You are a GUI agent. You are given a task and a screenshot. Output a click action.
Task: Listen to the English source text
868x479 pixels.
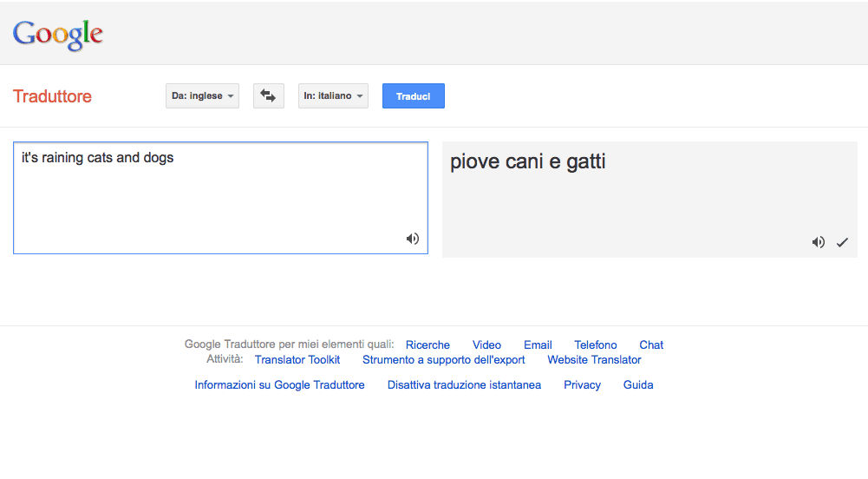click(413, 239)
